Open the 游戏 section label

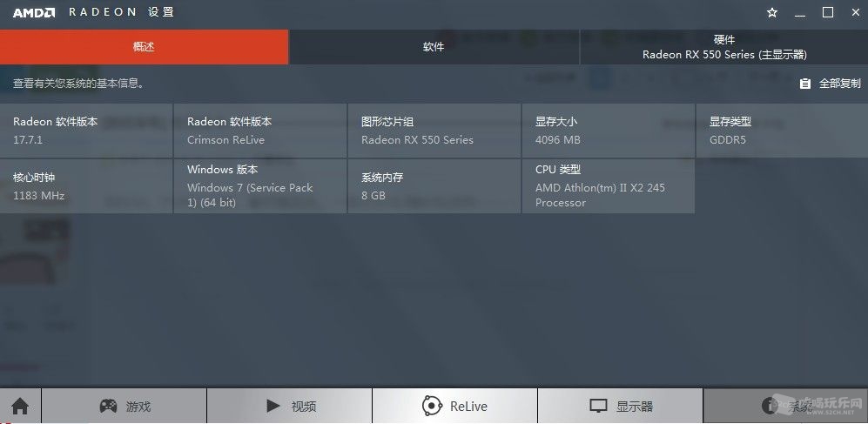coord(138,407)
